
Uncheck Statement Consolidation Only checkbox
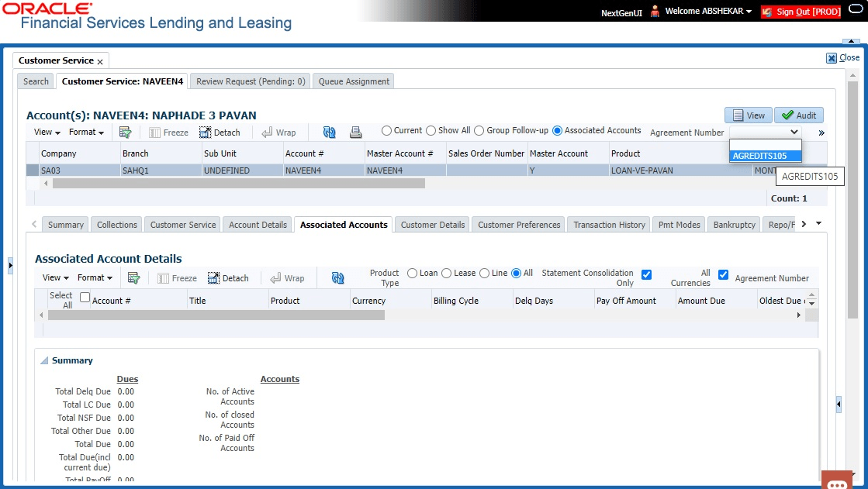click(x=647, y=274)
